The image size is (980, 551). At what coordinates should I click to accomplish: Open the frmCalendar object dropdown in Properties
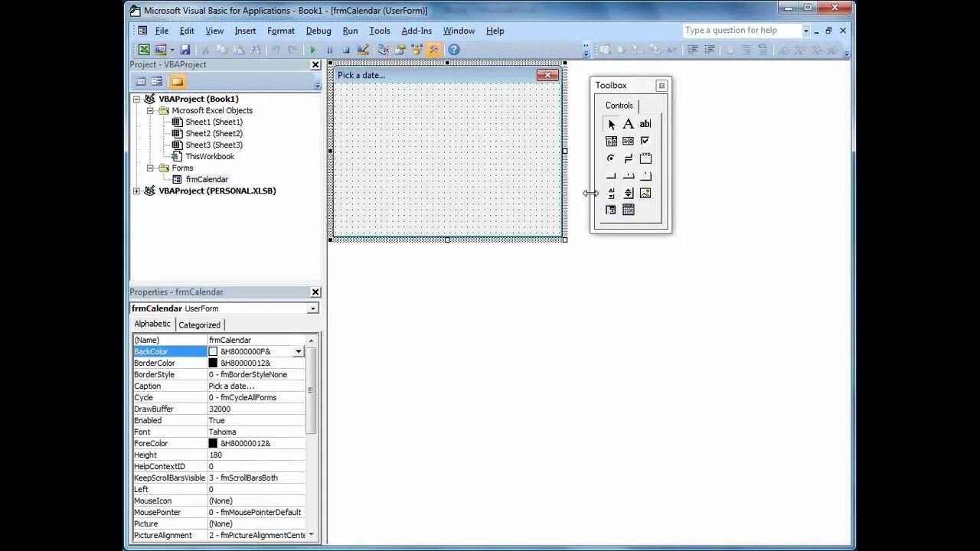pos(312,308)
